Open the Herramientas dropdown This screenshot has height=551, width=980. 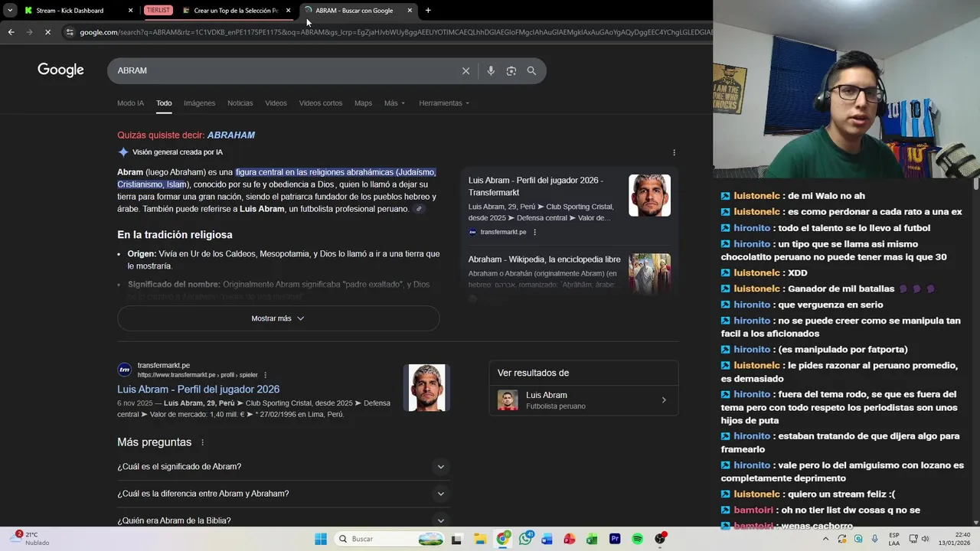click(444, 103)
